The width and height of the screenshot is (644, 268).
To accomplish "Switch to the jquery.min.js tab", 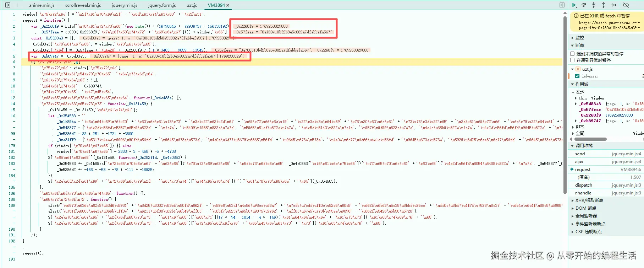I will [x=125, y=5].
